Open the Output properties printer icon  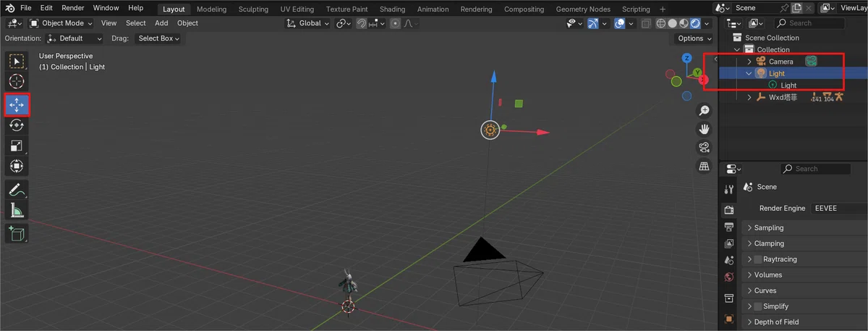(x=729, y=227)
